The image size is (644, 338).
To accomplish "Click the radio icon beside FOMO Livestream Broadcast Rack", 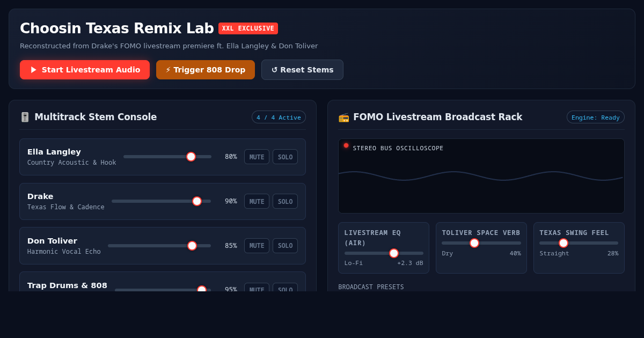I will pos(343,117).
